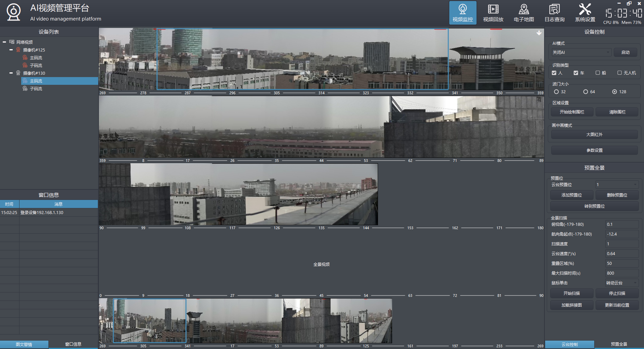Collapse the 摄像机#130 tree node
This screenshot has width=644, height=349.
click(x=11, y=73)
